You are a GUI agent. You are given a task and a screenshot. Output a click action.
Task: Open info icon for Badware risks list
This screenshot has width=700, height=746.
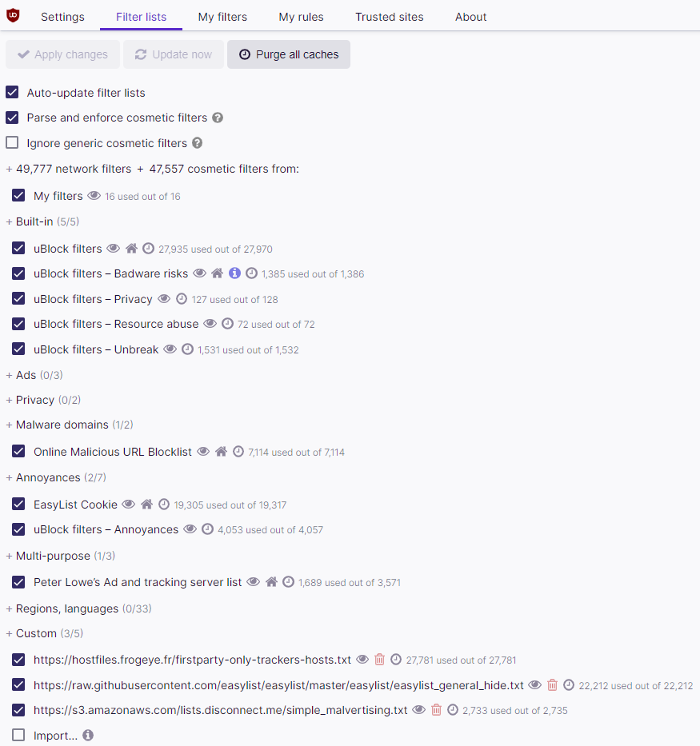point(234,273)
